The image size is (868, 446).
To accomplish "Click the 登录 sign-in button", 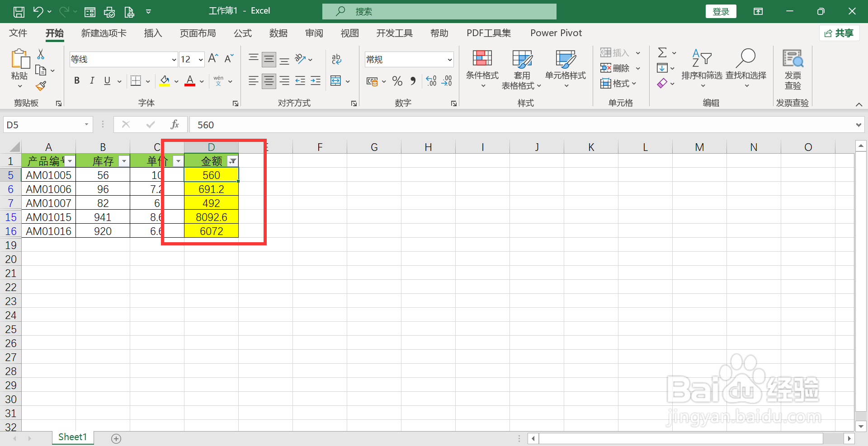I will coord(721,12).
